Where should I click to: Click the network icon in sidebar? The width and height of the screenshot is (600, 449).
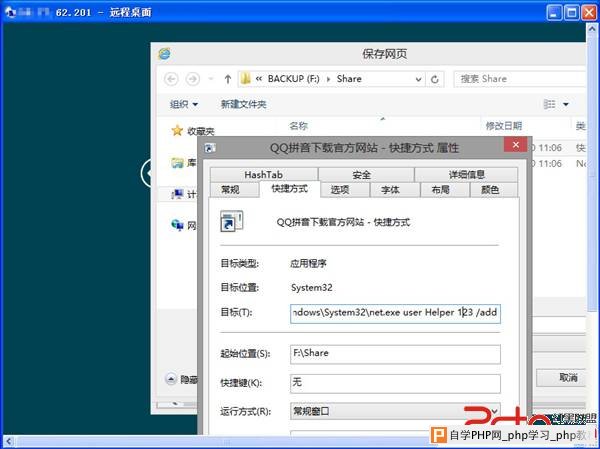click(177, 225)
